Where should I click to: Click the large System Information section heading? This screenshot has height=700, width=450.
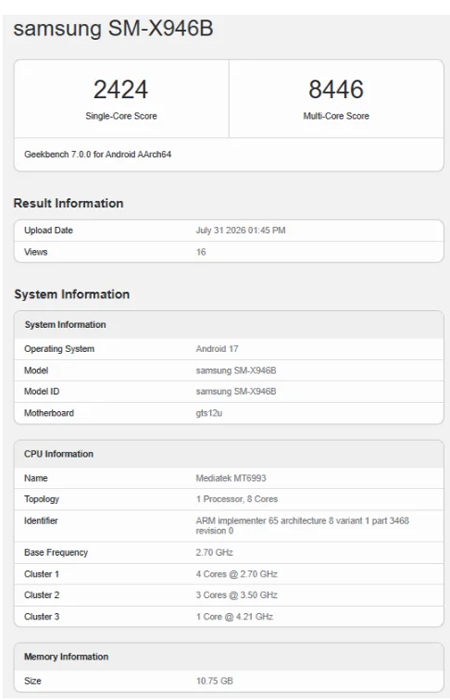(72, 294)
